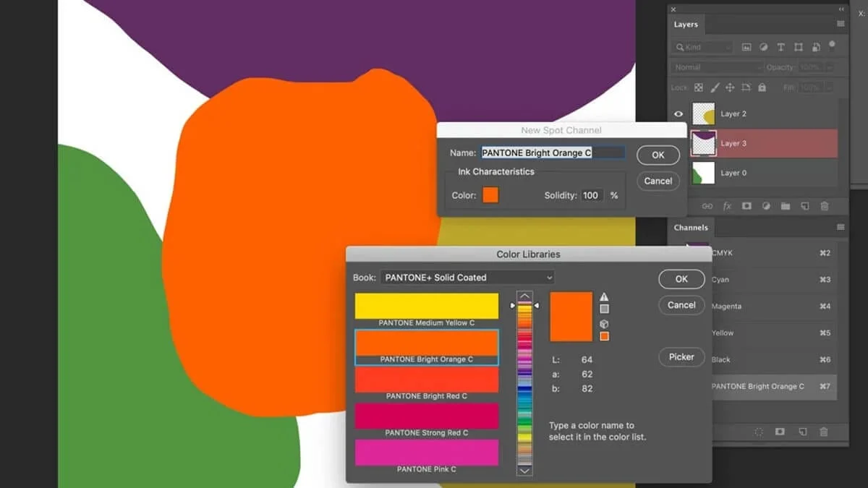
Task: Open the Book PANTONE+ Solid Coated dropdown
Action: pyautogui.click(x=467, y=278)
